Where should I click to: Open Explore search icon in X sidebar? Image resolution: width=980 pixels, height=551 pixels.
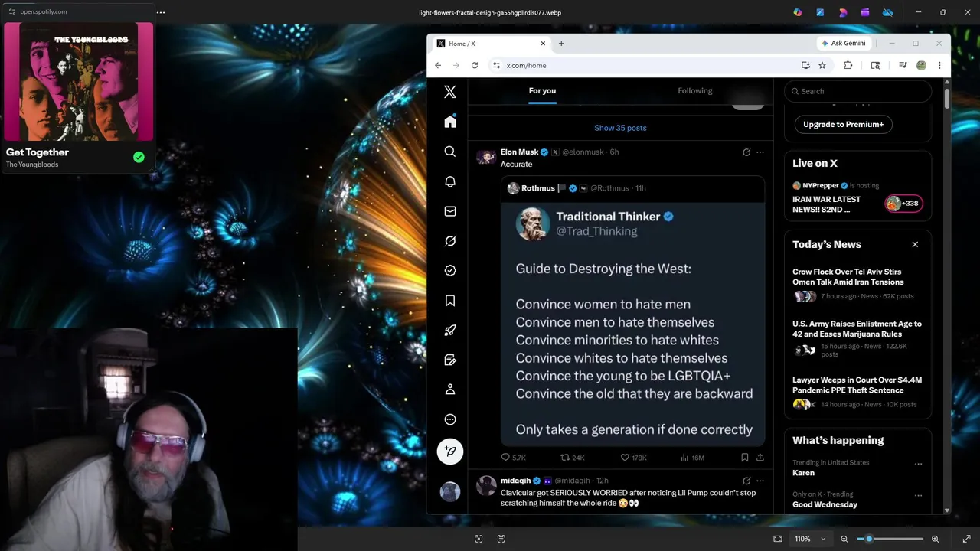point(450,152)
